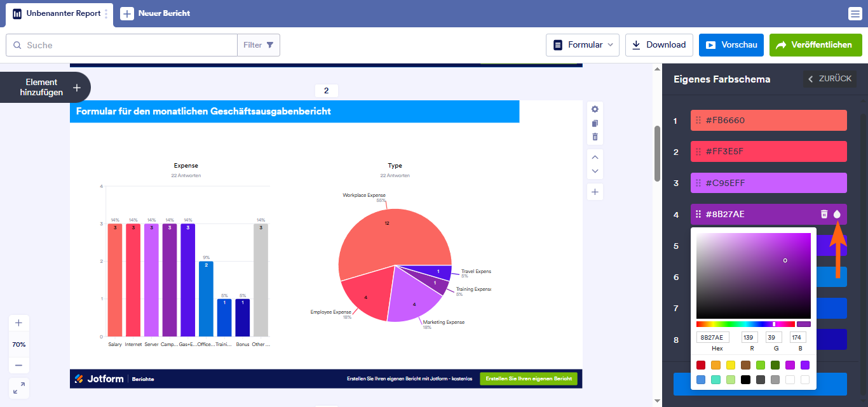Switch to the Unbenannter Report tab
The image size is (868, 407).
[x=57, y=13]
